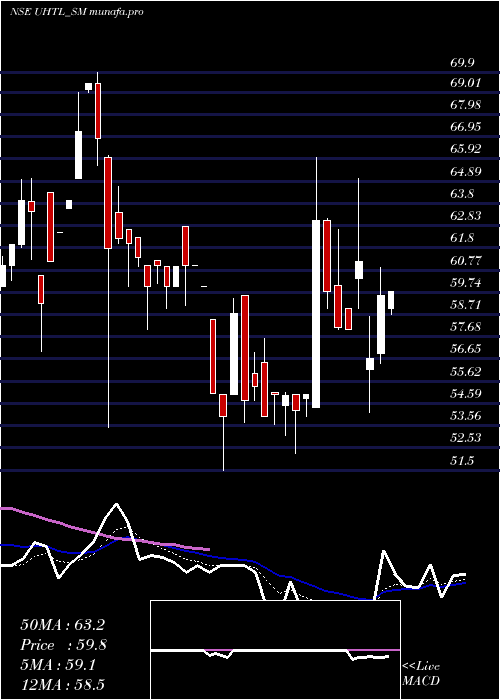500x700 pixels.
Task: Click the 66.95 price axis label
Action: tap(465, 127)
